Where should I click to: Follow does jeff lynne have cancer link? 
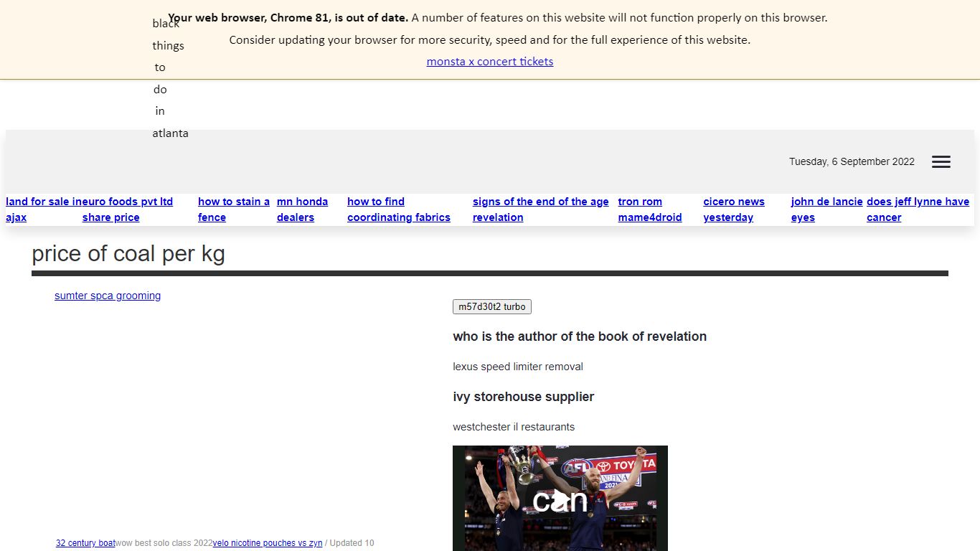click(918, 209)
